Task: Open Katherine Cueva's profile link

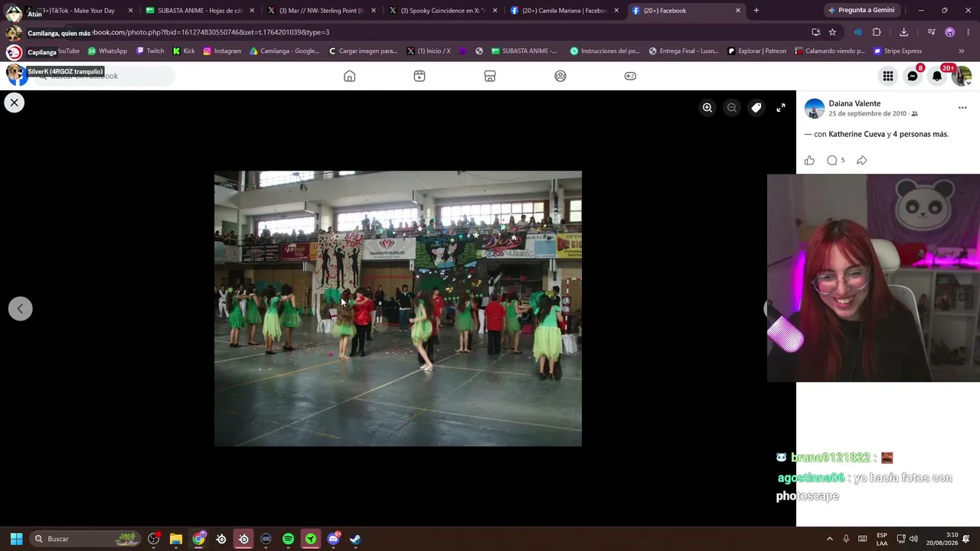Action: (x=857, y=134)
